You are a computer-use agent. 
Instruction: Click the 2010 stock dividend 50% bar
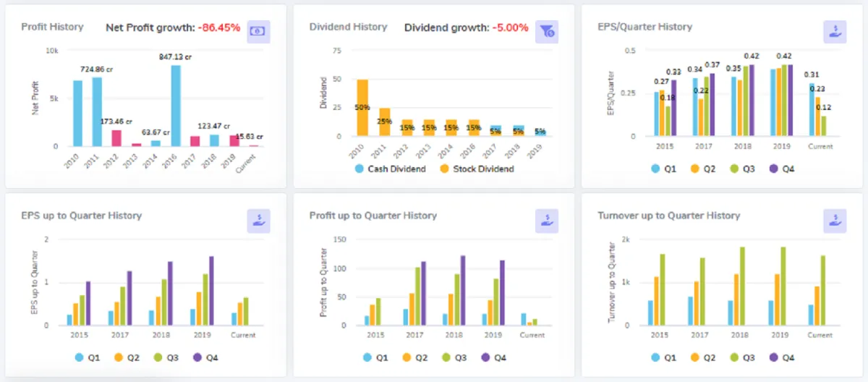(362, 107)
